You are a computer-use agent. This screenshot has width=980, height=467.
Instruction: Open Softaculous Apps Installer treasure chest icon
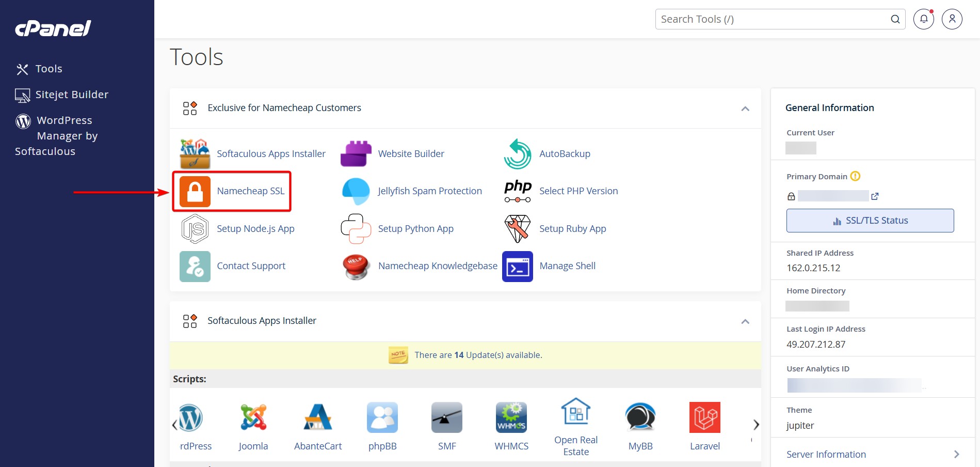tap(195, 154)
